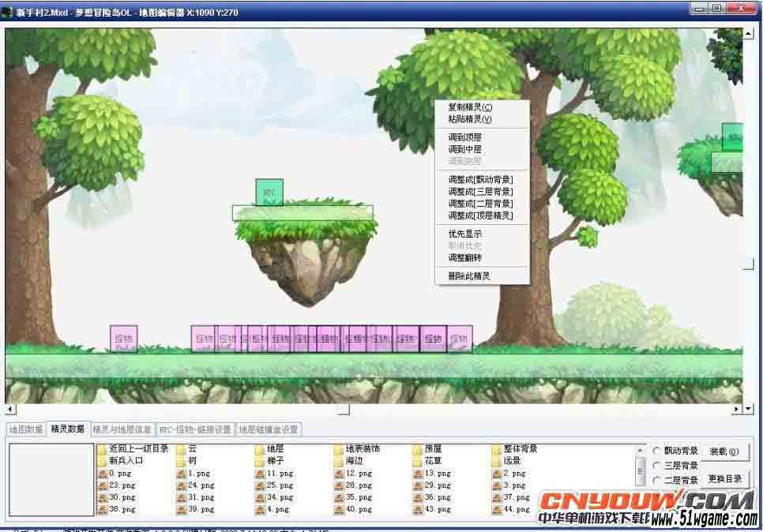Open the 地表装饰 folder
The height and width of the screenshot is (532, 763).
pos(357,448)
